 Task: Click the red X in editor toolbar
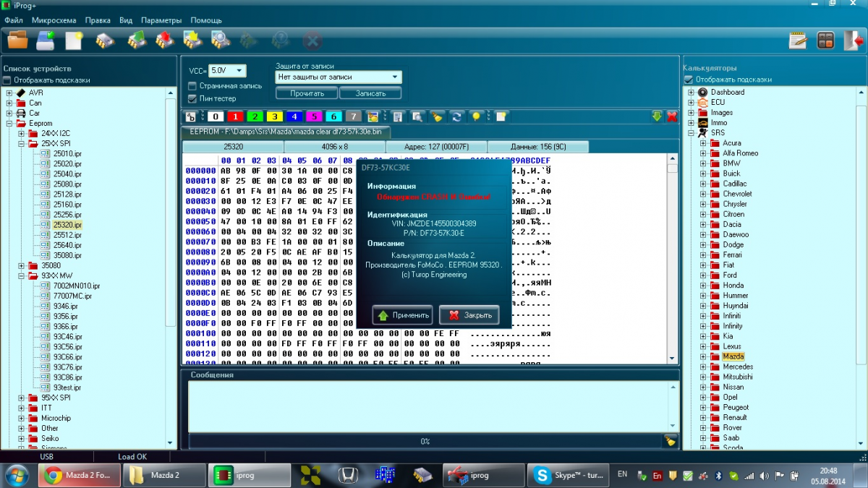click(672, 116)
